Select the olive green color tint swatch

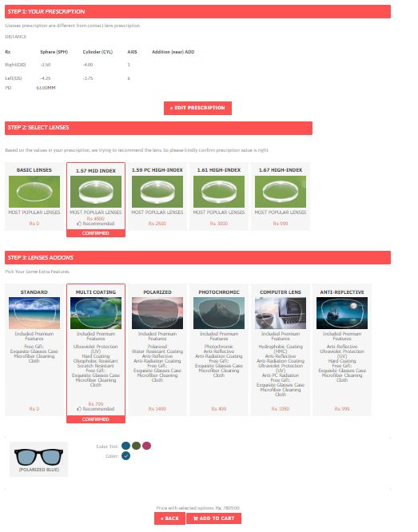point(136,446)
